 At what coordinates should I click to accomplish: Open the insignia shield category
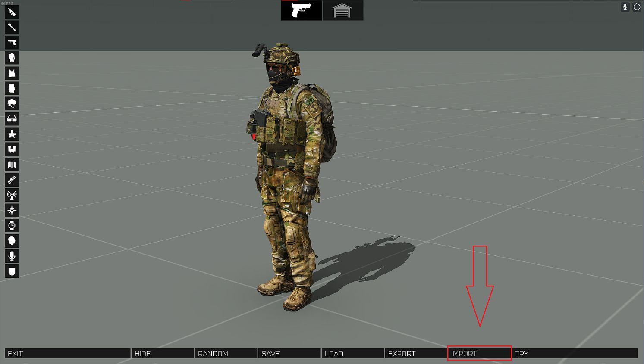[x=12, y=271]
